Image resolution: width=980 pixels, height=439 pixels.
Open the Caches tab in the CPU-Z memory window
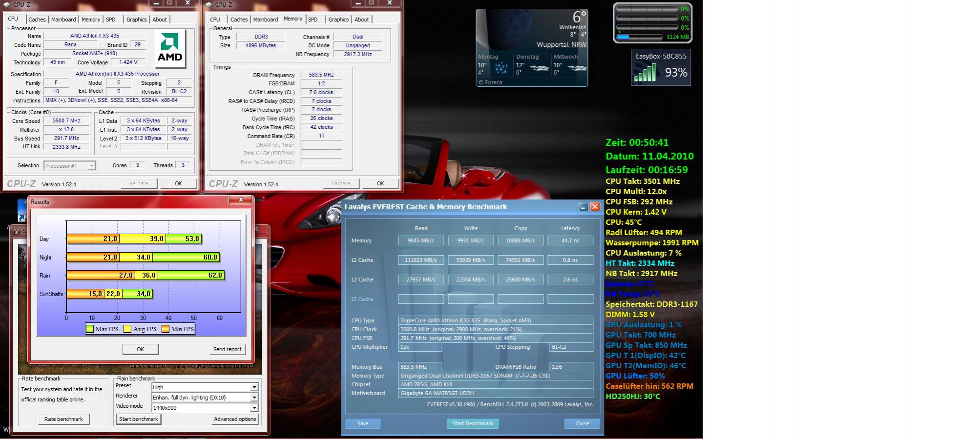pyautogui.click(x=239, y=20)
